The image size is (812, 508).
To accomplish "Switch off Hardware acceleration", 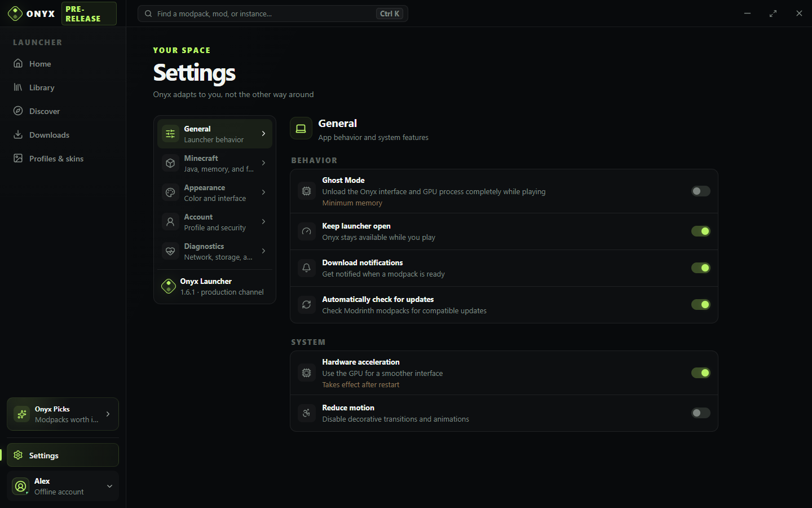I will click(x=701, y=373).
